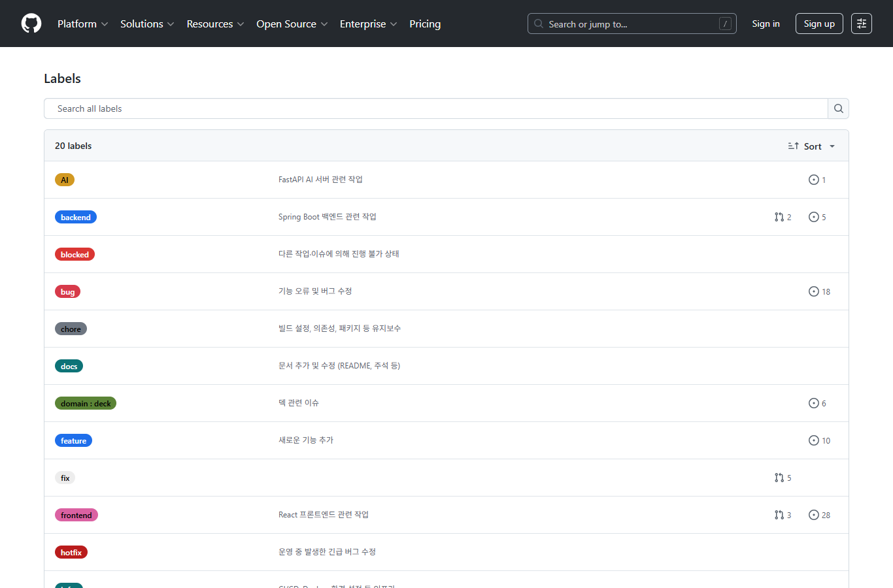Screen dimensions: 893x588
Task: Go to the Pricing page
Action: click(x=425, y=24)
